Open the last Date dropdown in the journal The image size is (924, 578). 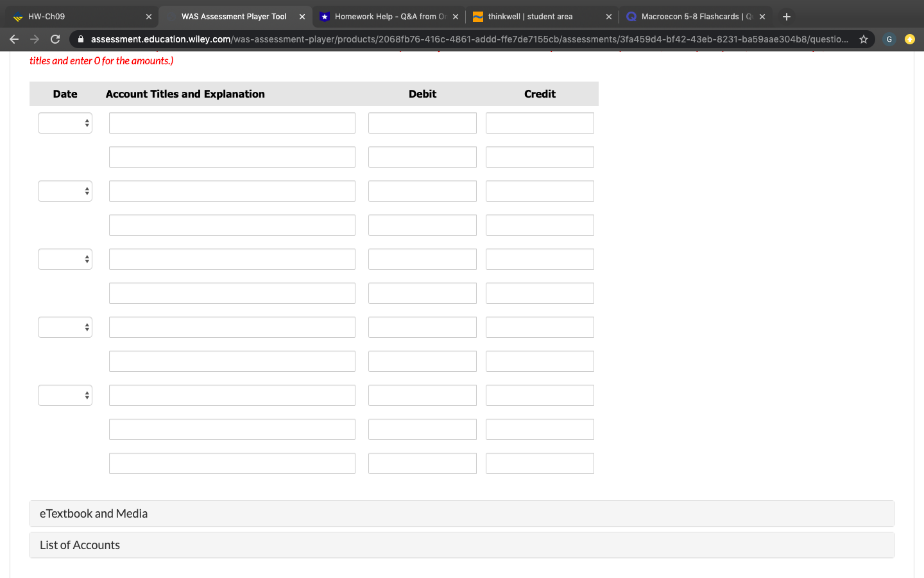(65, 395)
